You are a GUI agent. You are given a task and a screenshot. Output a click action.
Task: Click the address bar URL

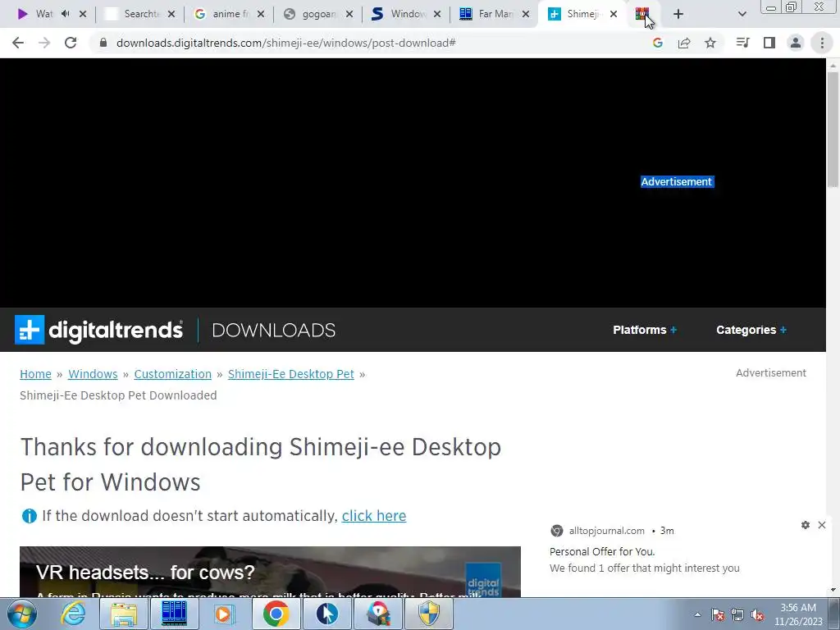click(x=286, y=43)
